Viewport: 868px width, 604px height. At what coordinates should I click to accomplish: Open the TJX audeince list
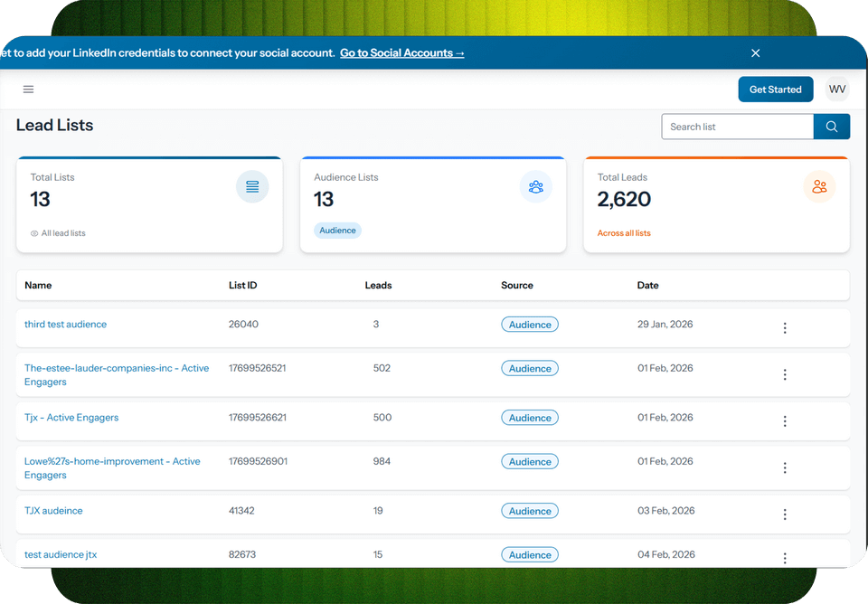point(53,511)
